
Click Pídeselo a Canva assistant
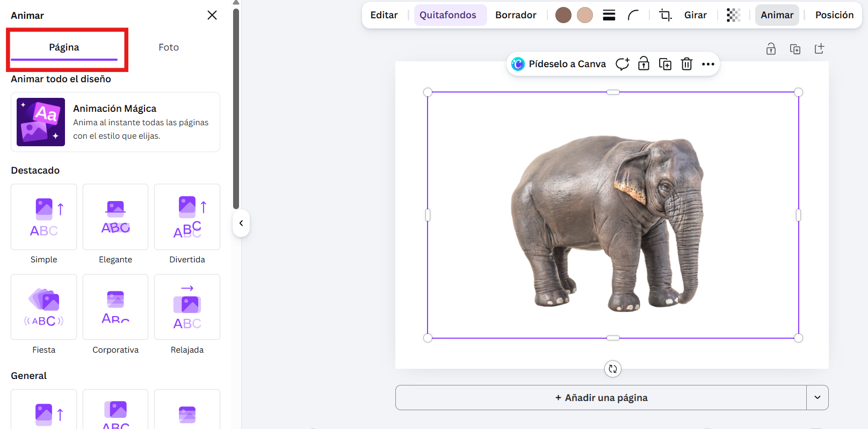pos(559,64)
